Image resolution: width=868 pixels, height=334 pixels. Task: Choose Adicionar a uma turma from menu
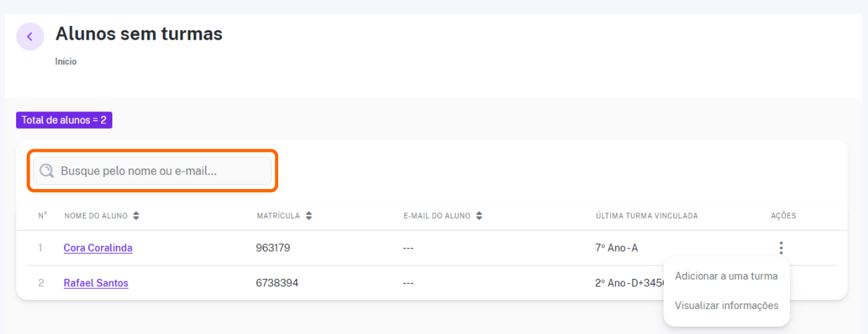(726, 276)
